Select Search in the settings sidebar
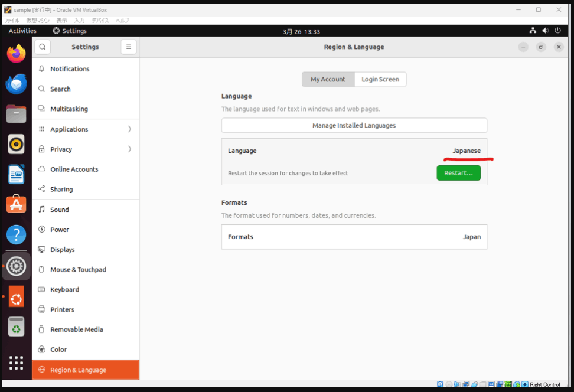 click(x=86, y=89)
